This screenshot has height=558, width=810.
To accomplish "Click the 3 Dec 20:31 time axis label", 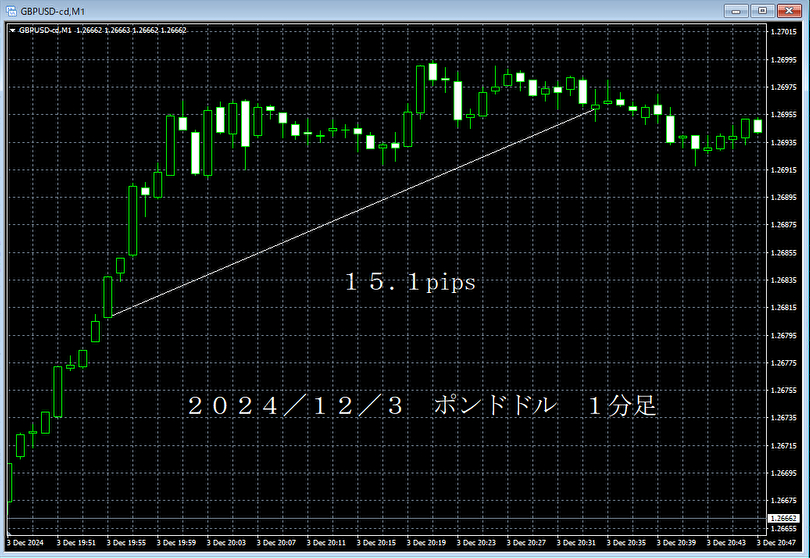I will pos(577,543).
